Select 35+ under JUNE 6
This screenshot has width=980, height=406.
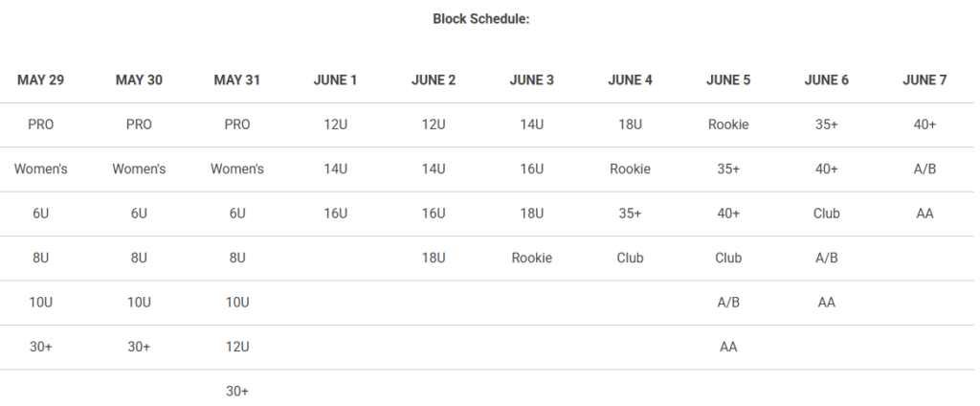coord(827,124)
